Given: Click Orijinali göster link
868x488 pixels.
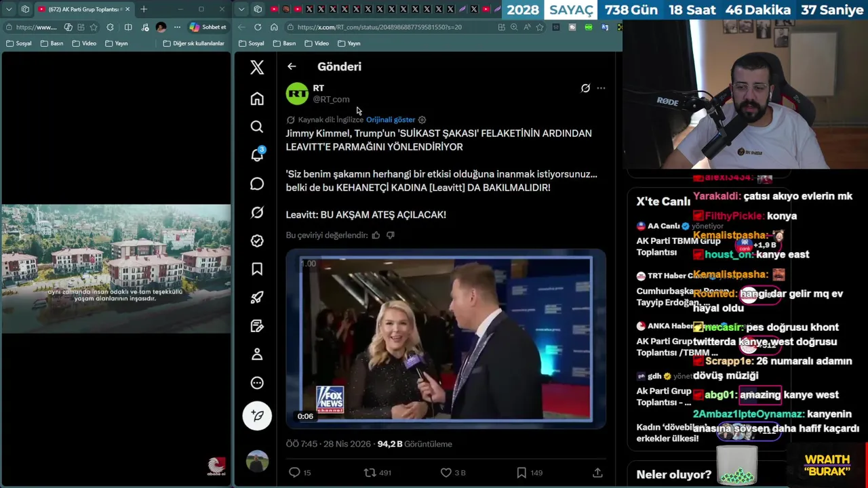Looking at the screenshot, I should tap(391, 120).
